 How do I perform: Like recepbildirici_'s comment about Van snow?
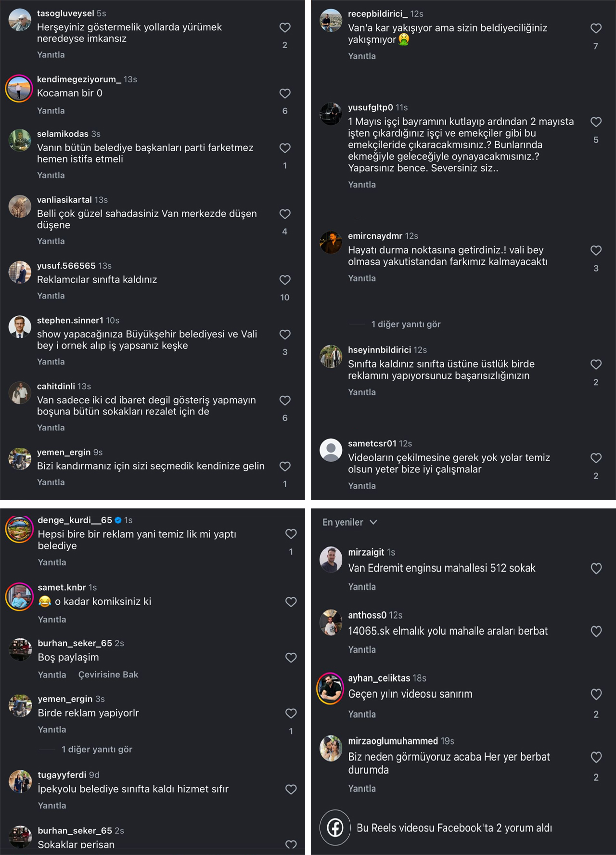[x=596, y=28]
